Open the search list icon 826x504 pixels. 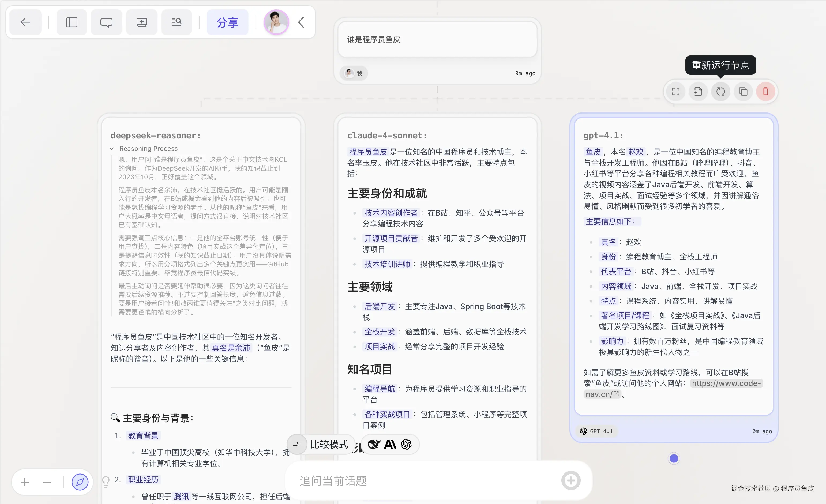click(176, 22)
